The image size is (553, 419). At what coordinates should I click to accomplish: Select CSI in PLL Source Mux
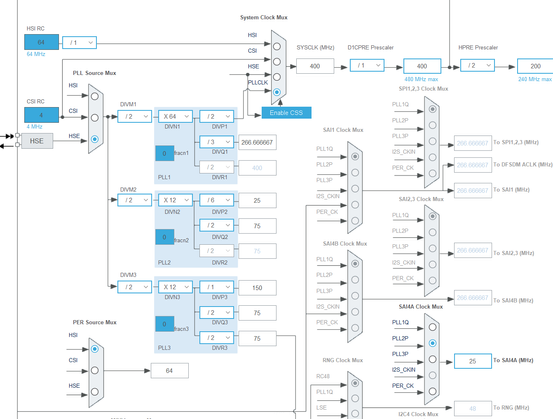point(95,117)
